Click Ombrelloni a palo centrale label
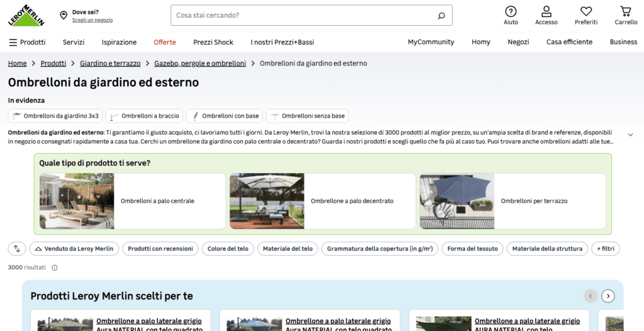 [x=157, y=201]
